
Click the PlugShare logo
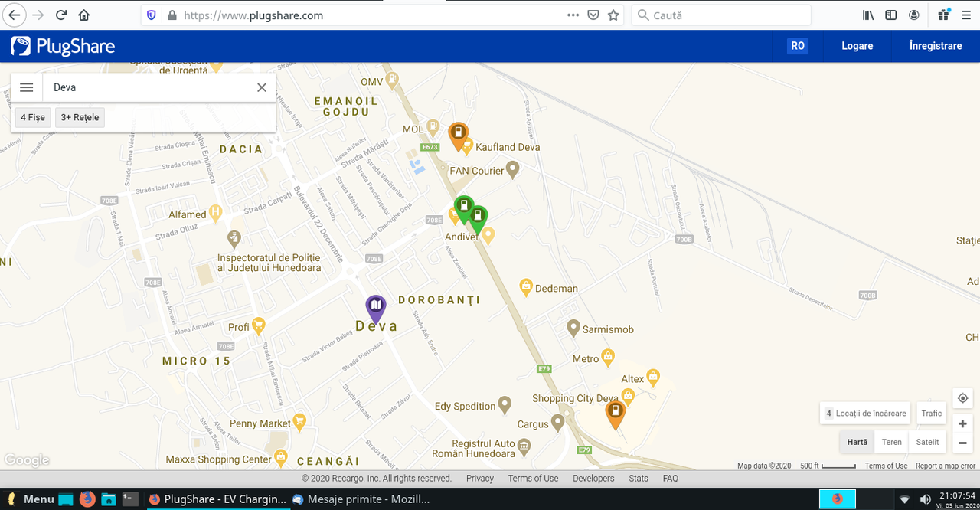click(x=63, y=46)
